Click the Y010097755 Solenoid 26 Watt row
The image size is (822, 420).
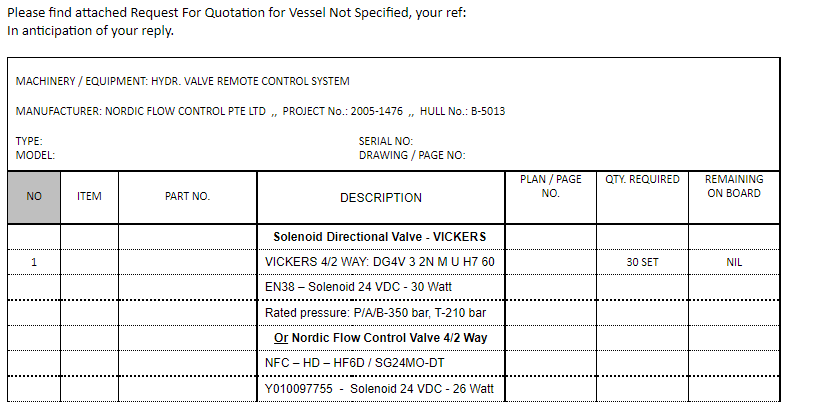pos(380,388)
